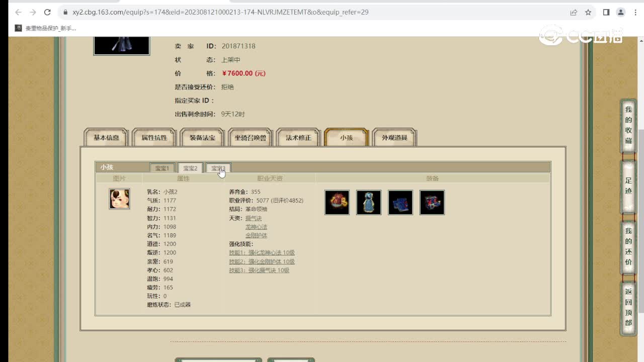
Task: Open the browser profile avatar
Action: point(621,12)
